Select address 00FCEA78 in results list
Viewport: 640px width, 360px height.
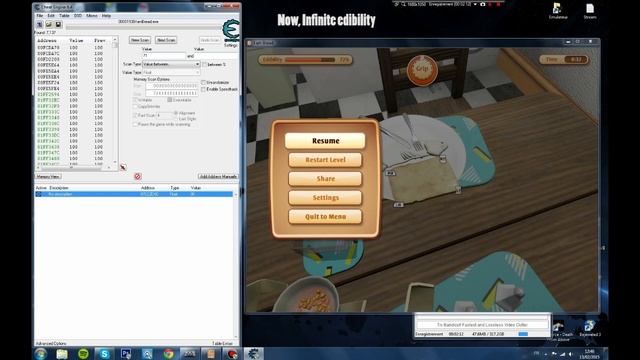point(48,47)
